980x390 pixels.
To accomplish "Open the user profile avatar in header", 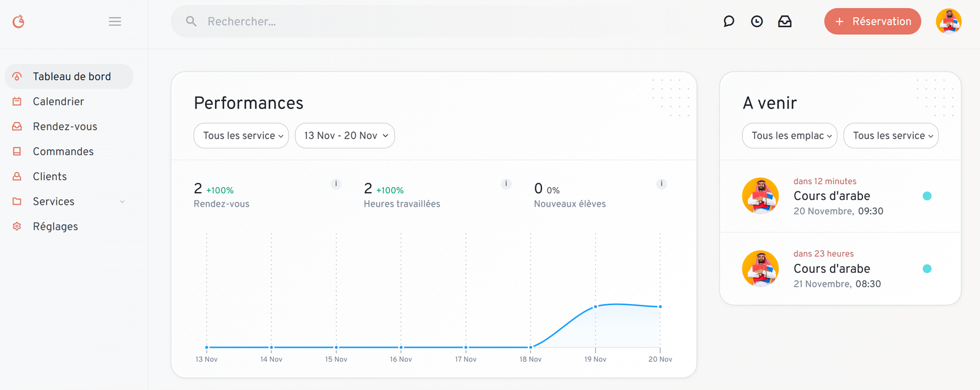I will [948, 21].
